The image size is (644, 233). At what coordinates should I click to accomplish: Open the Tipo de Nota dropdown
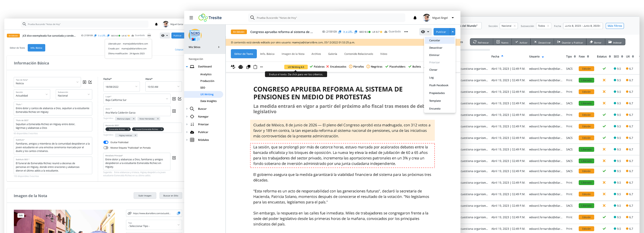pyautogui.click(x=47, y=82)
